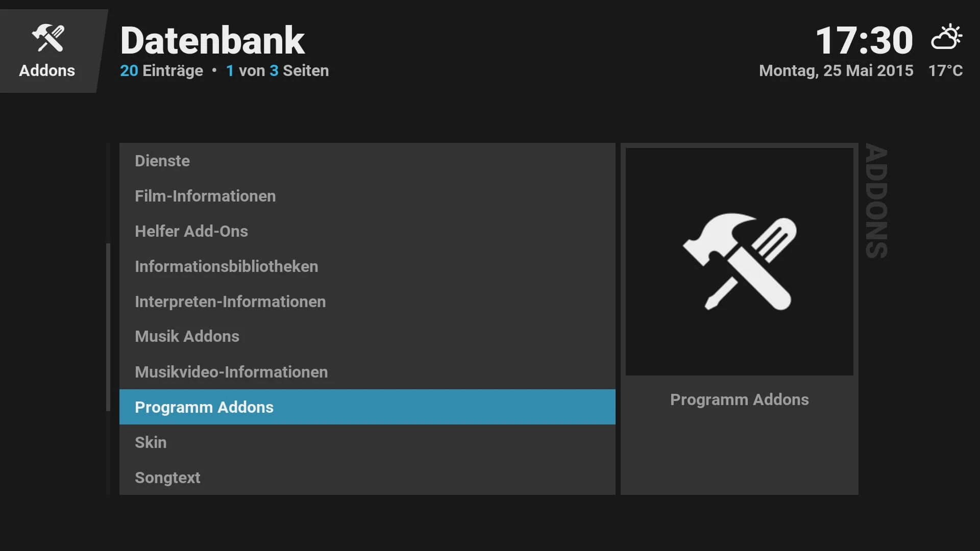Select Interpreten-Informationen entry
This screenshot has width=980, height=551.
click(367, 302)
